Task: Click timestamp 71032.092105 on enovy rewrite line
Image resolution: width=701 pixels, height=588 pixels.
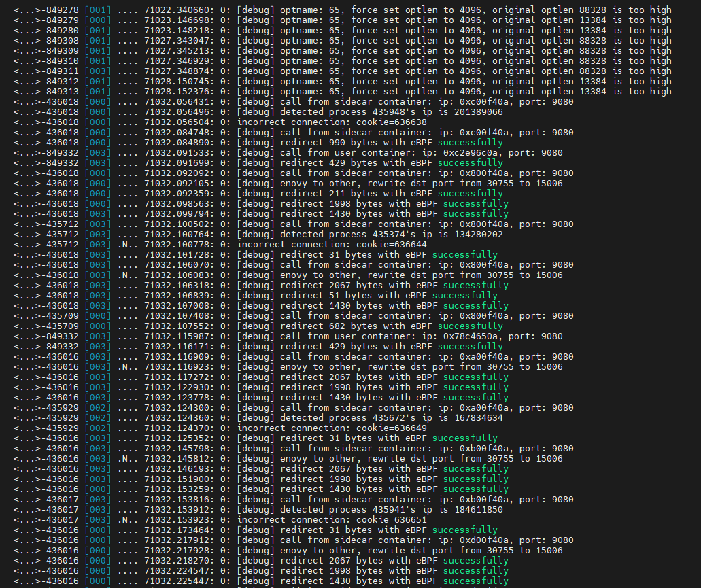Action: tap(177, 183)
